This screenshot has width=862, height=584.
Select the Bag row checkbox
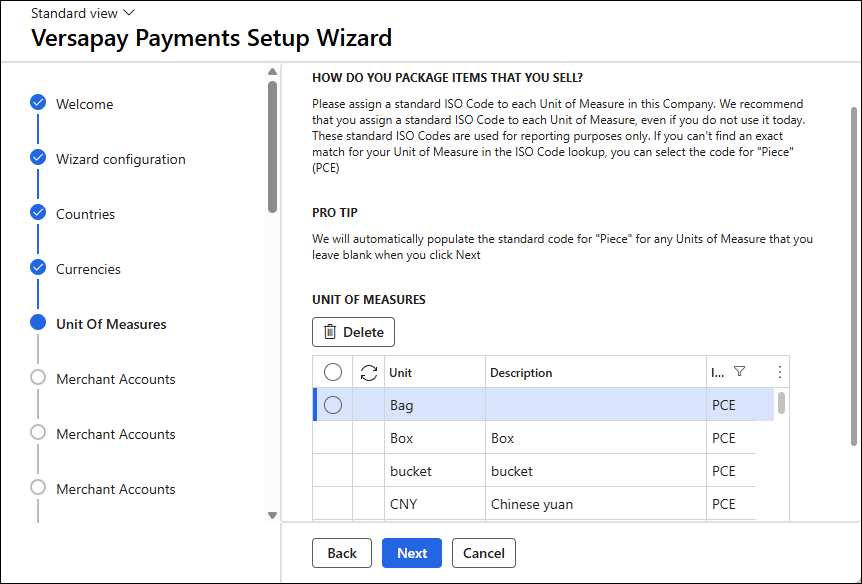[x=333, y=405]
